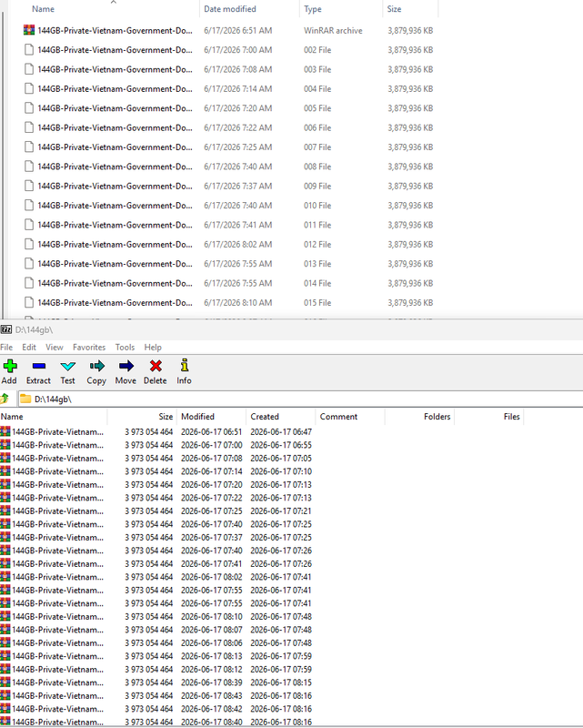583x728 pixels.
Task: Click the archive icon of row created 07:21
Action: (5, 511)
